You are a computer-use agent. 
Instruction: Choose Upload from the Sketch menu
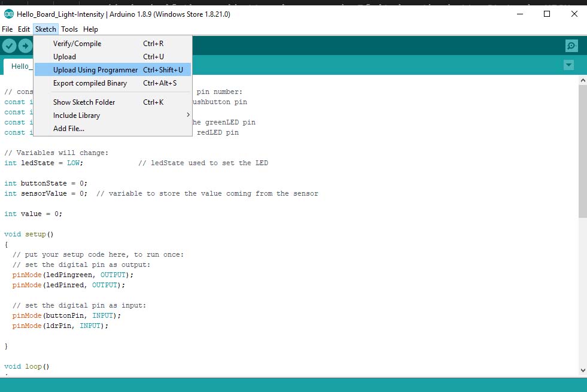tap(112, 56)
